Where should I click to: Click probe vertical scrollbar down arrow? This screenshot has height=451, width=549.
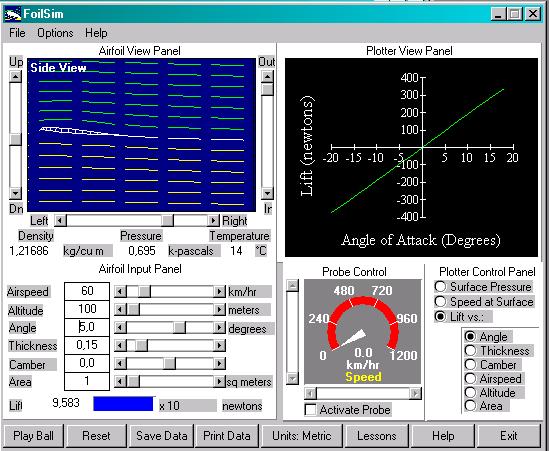tap(292, 378)
